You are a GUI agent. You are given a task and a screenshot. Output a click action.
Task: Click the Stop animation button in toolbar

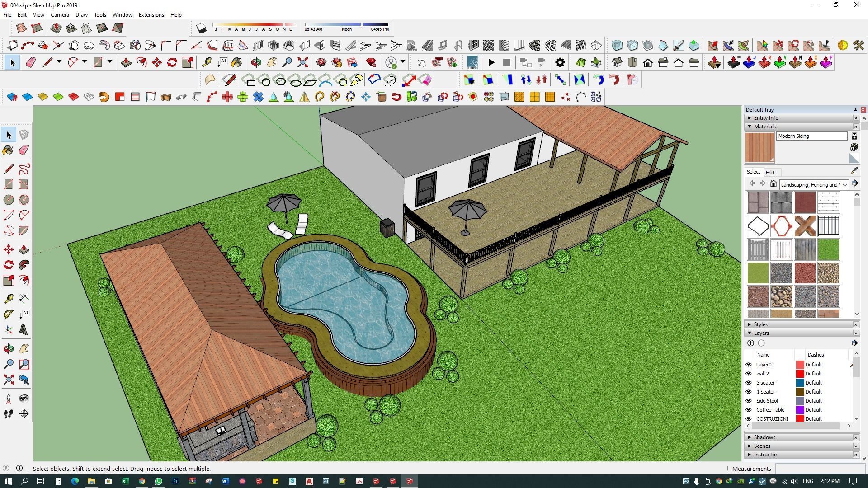tap(507, 62)
